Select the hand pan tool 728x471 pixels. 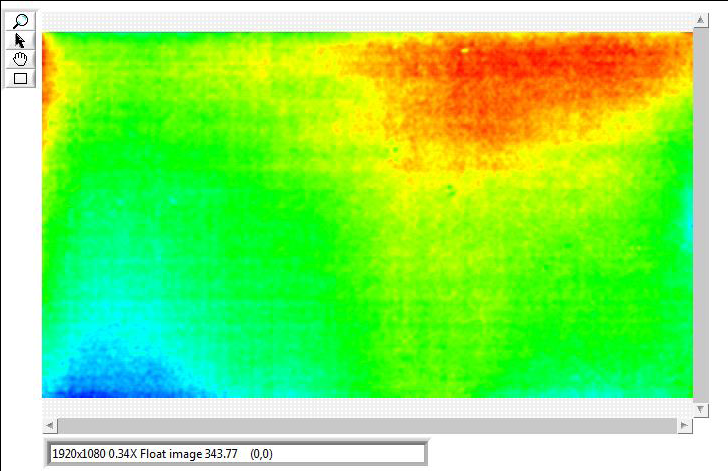(x=20, y=59)
